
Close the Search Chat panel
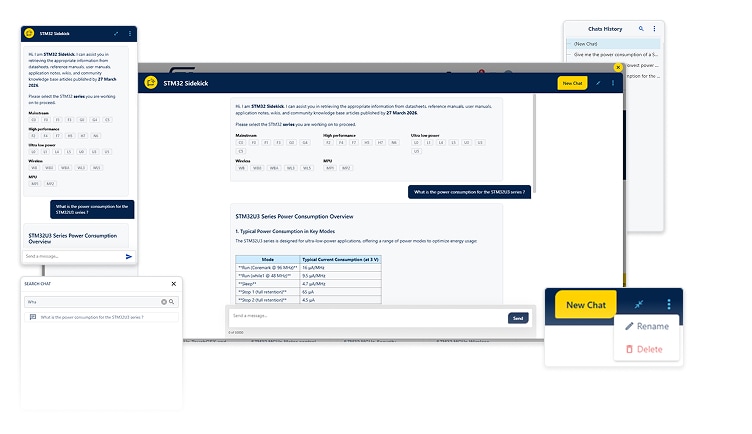tap(174, 284)
